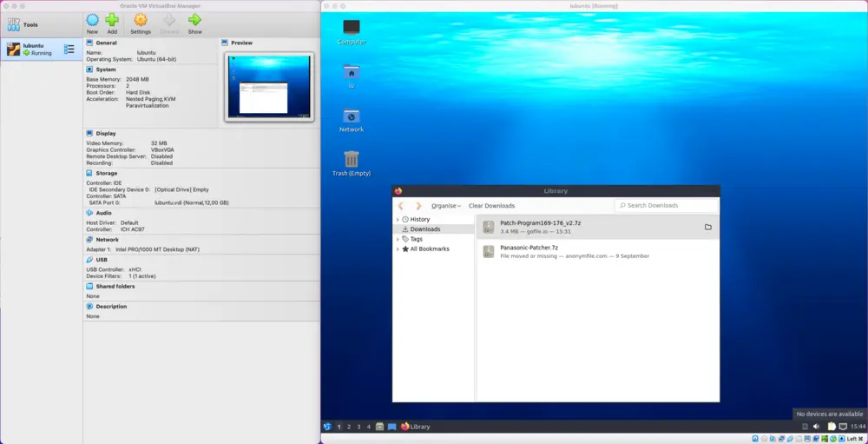Select History in the Library sidebar
The image size is (868, 444).
(x=419, y=220)
